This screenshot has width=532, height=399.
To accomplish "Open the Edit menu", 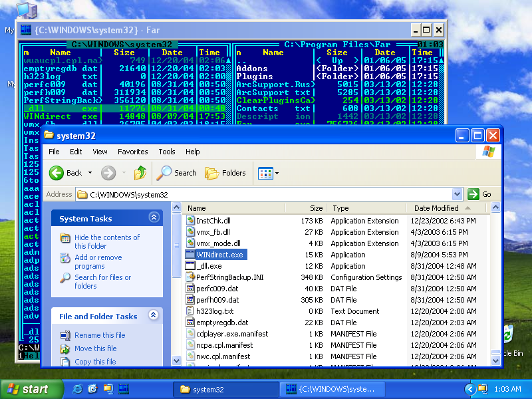I will (x=76, y=152).
